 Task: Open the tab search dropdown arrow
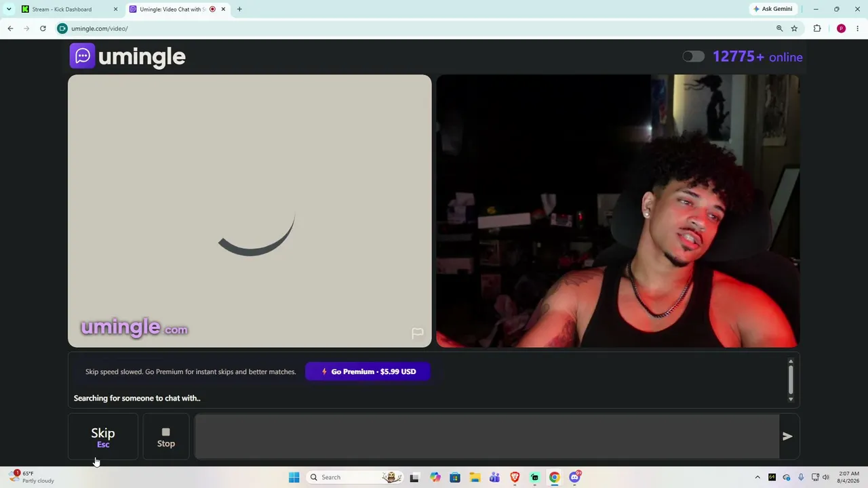[9, 9]
